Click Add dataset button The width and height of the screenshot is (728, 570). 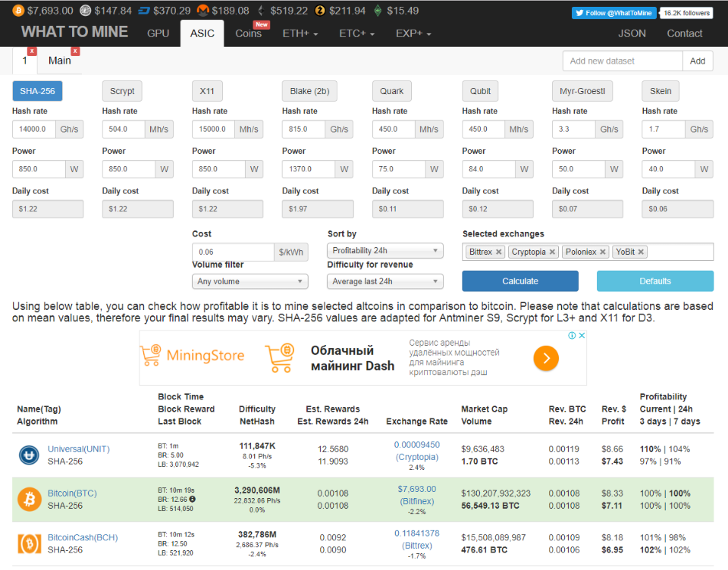tap(698, 61)
